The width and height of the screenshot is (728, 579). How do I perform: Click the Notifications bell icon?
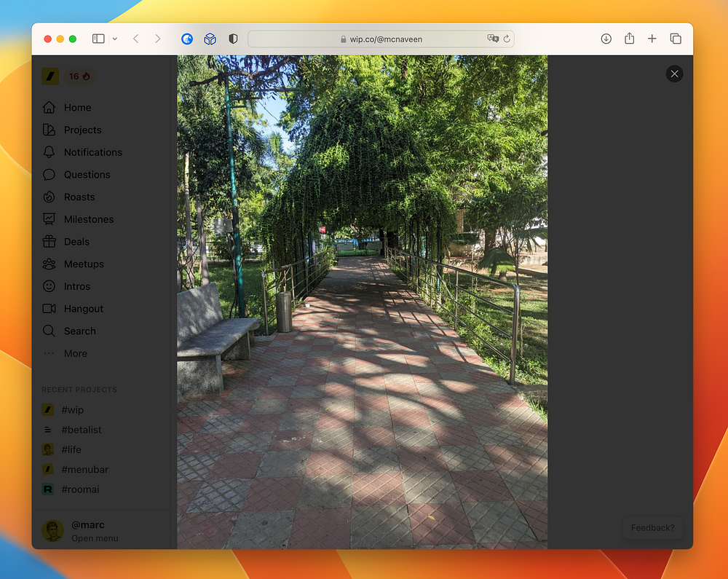pyautogui.click(x=49, y=151)
